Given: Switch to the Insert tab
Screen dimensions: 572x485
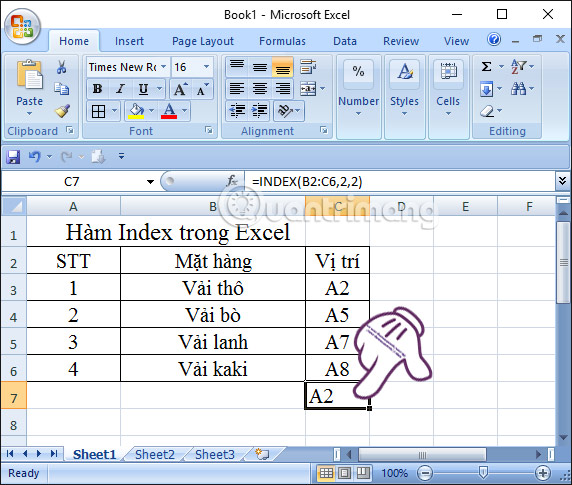Looking at the screenshot, I should (x=129, y=41).
